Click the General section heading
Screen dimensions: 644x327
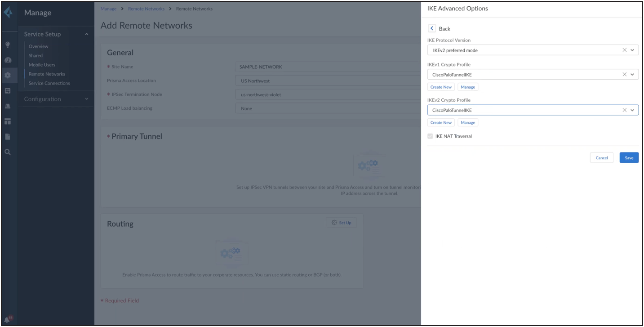(x=120, y=53)
